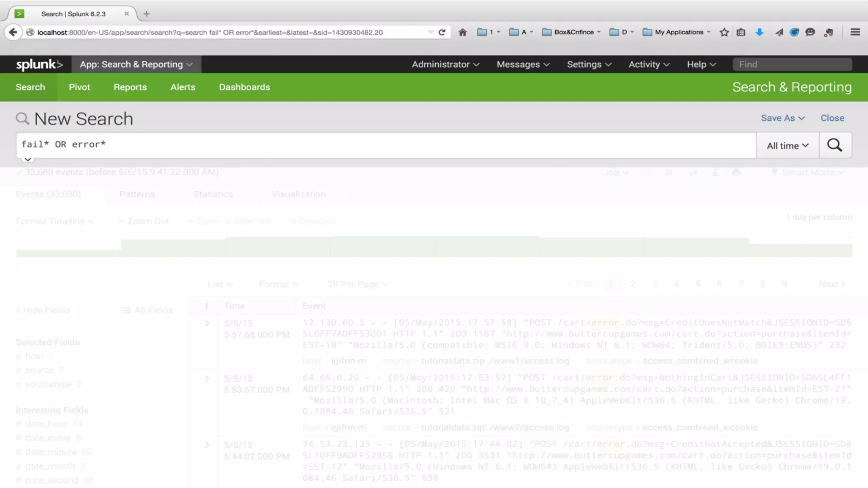This screenshot has height=488, width=868.
Task: Go to Dashboards nav tab
Action: coord(245,87)
